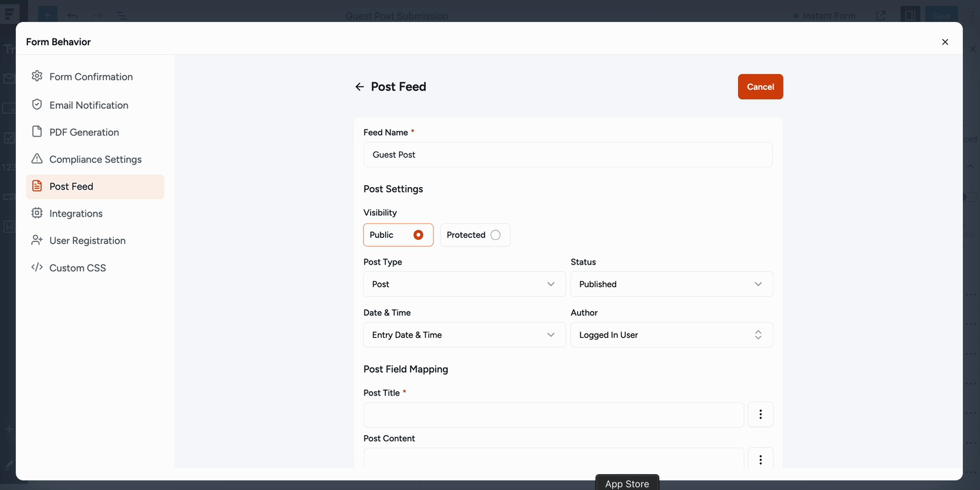Open the Compliance Settings section

point(95,159)
